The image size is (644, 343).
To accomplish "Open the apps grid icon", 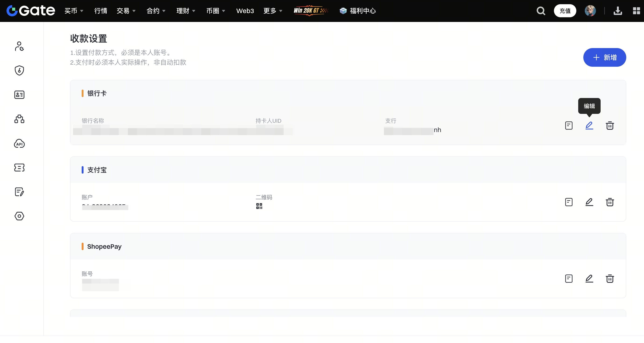I will 636,11.
